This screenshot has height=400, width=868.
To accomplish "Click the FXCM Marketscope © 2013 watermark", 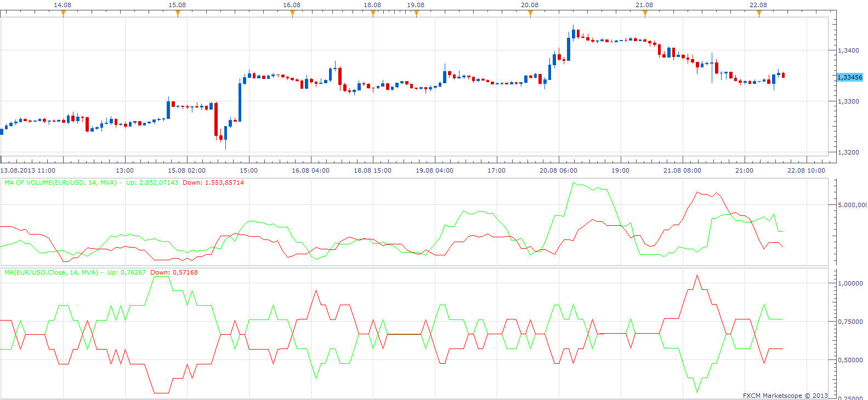I will 785,396.
